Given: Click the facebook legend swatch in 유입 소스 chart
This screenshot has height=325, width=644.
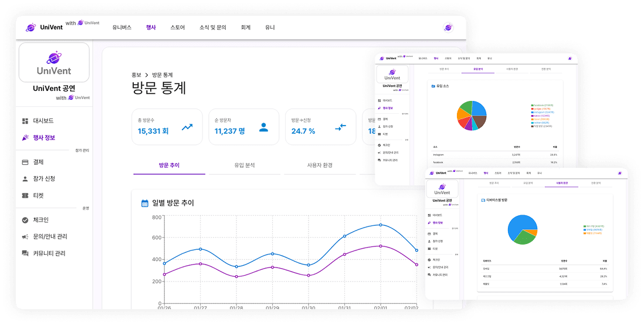Looking at the screenshot, I should click(532, 106).
